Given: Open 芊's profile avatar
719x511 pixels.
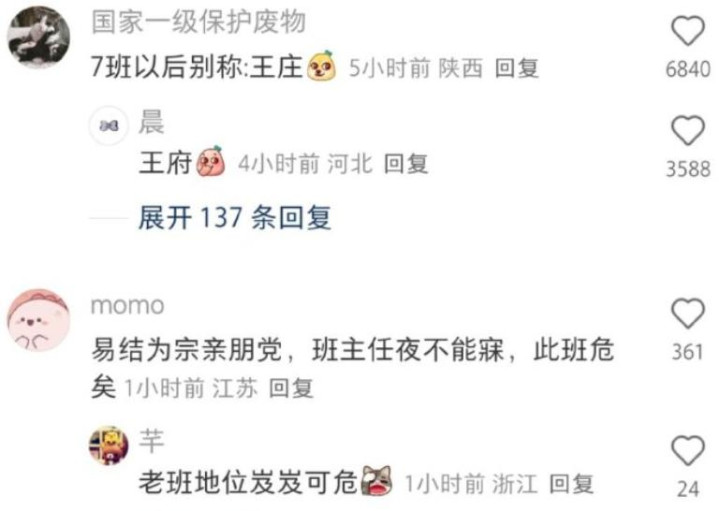Looking at the screenshot, I should [109, 445].
